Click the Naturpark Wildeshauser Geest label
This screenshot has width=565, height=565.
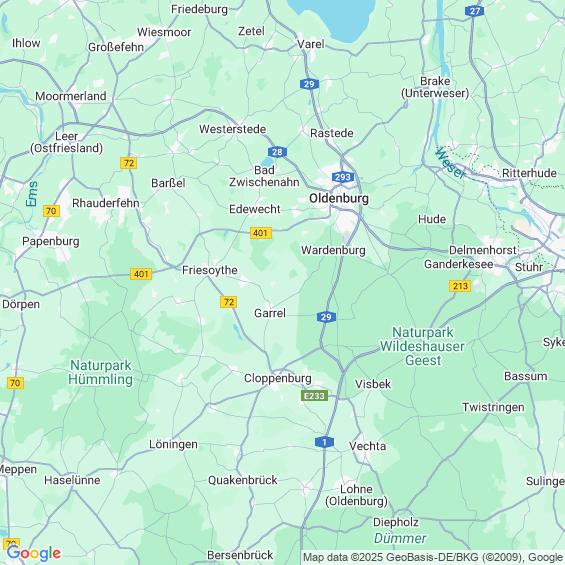(x=422, y=346)
